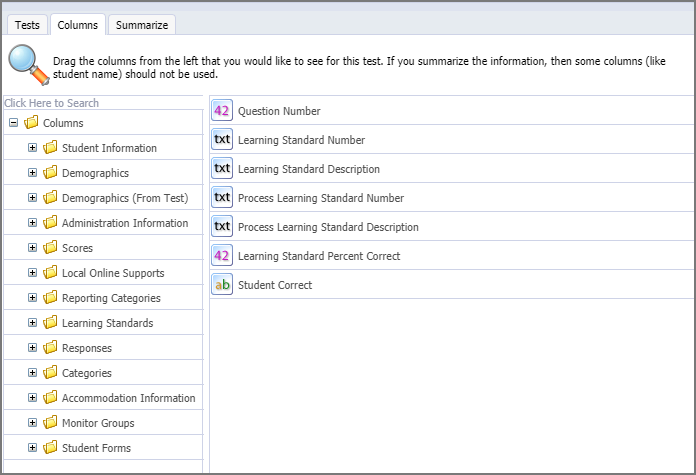Collapse the root Columns folder
The image size is (696, 475).
tap(14, 123)
